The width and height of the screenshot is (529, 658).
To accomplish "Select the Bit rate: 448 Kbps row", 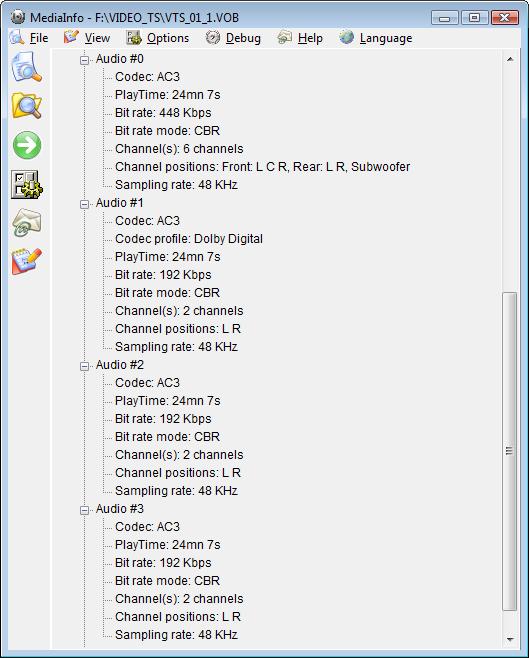I will [163, 112].
